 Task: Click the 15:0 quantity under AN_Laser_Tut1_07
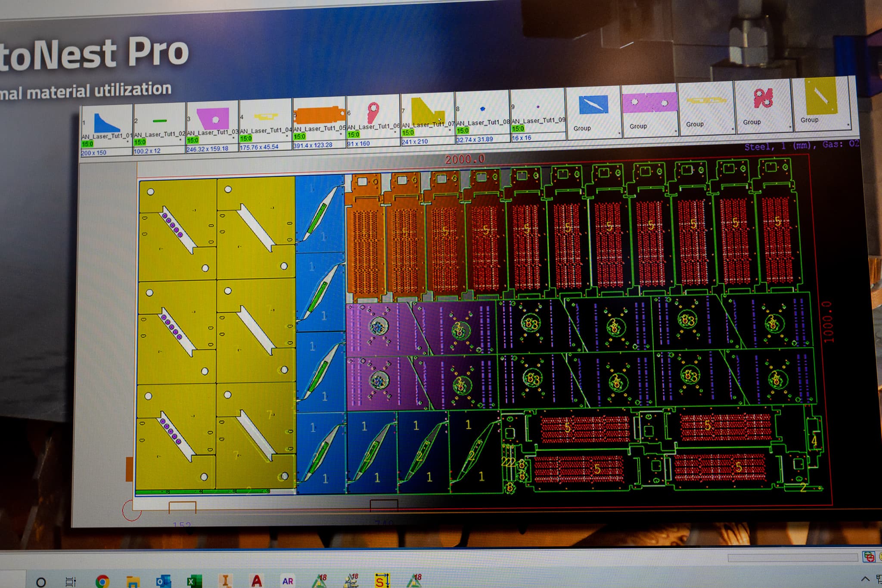407,132
